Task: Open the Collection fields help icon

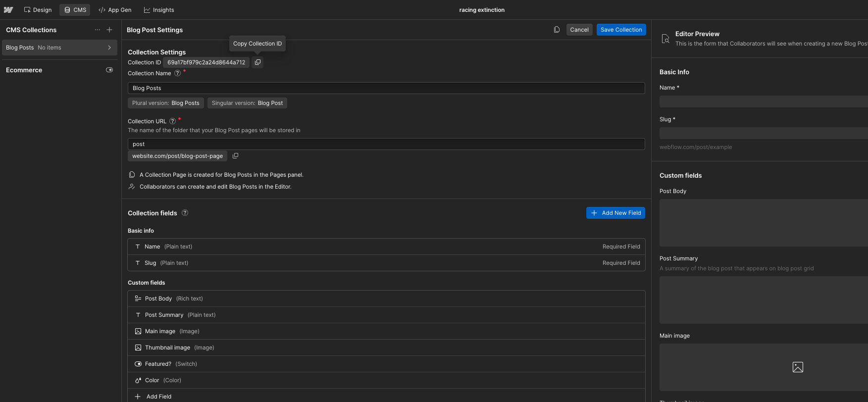Action: point(185,213)
